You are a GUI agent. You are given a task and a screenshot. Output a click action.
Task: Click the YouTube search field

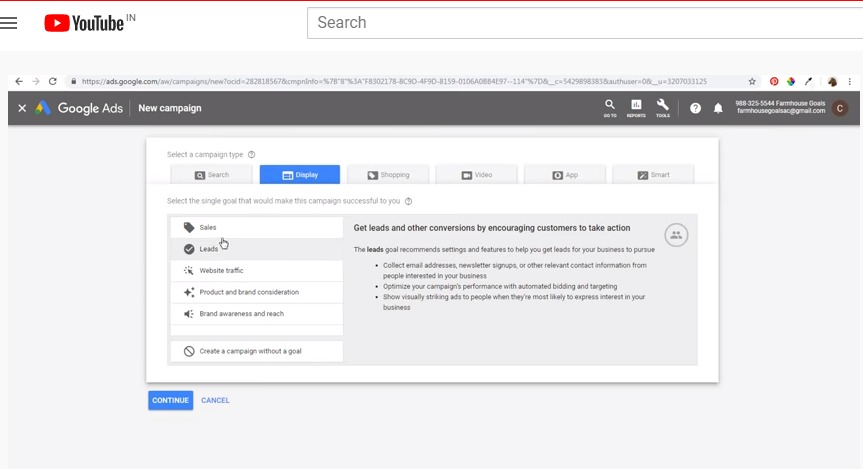coord(580,23)
